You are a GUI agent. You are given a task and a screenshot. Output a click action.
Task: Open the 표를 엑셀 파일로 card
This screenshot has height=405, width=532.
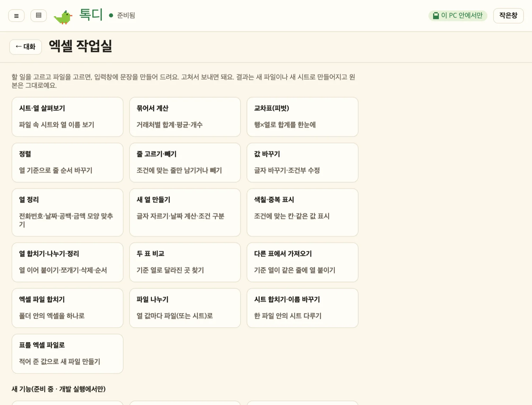[67, 354]
